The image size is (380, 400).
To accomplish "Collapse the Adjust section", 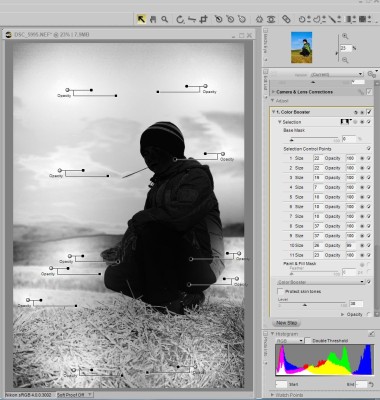I will pos(272,100).
